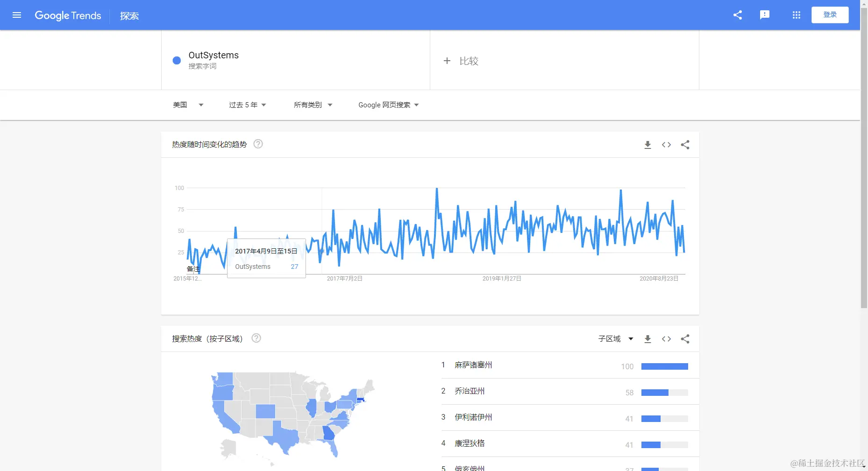Get embed code for the trend chart

(666, 145)
